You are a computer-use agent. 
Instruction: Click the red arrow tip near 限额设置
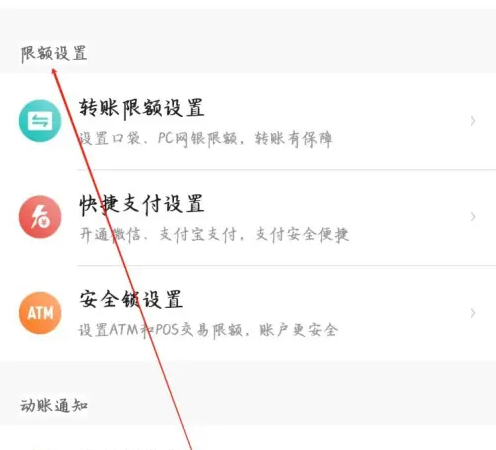(54, 70)
